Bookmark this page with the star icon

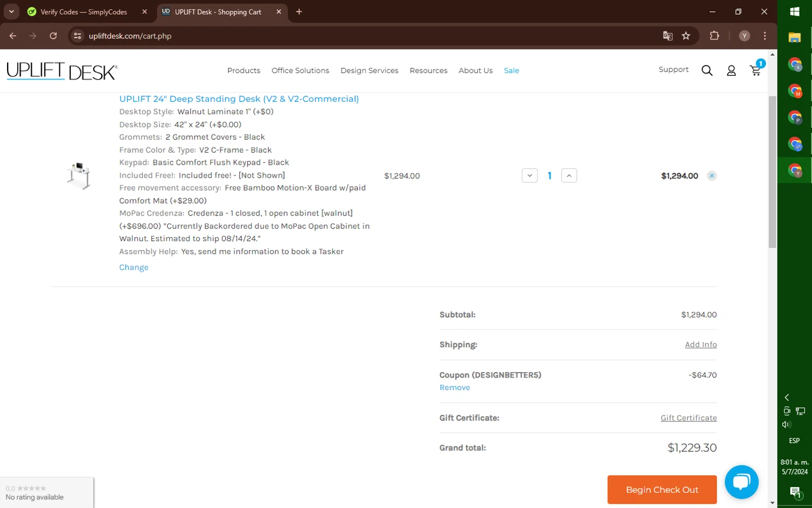tap(686, 36)
